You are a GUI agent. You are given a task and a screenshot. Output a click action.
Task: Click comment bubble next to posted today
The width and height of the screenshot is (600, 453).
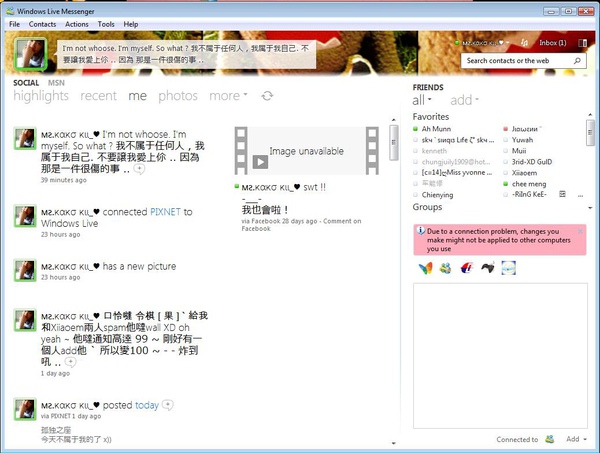click(168, 405)
